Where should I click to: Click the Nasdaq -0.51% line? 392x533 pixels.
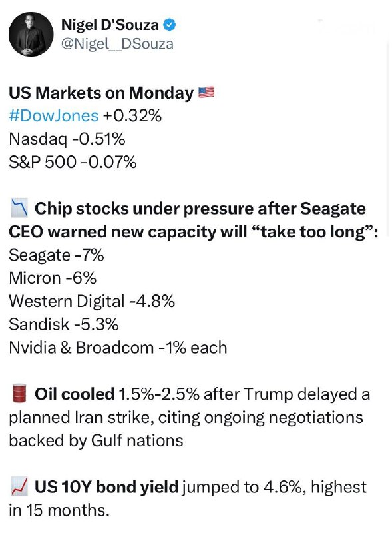(67, 139)
